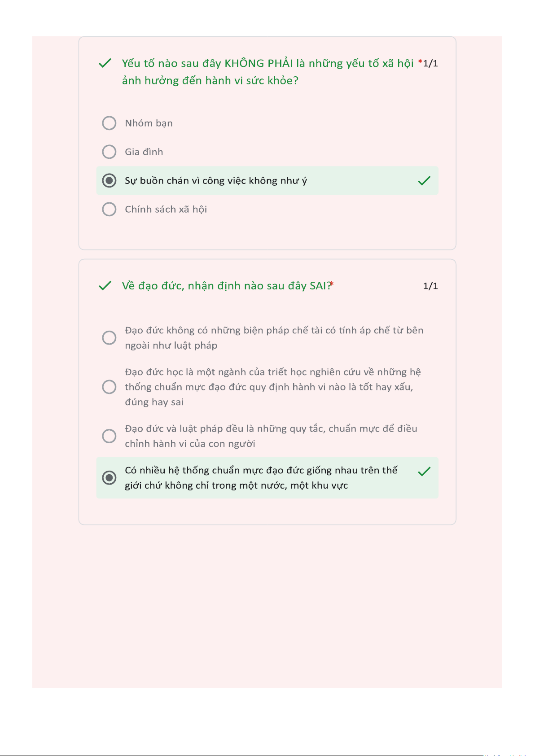
Task: Click the red asterisk after "yếu tố xã hội"
Action: 420,62
